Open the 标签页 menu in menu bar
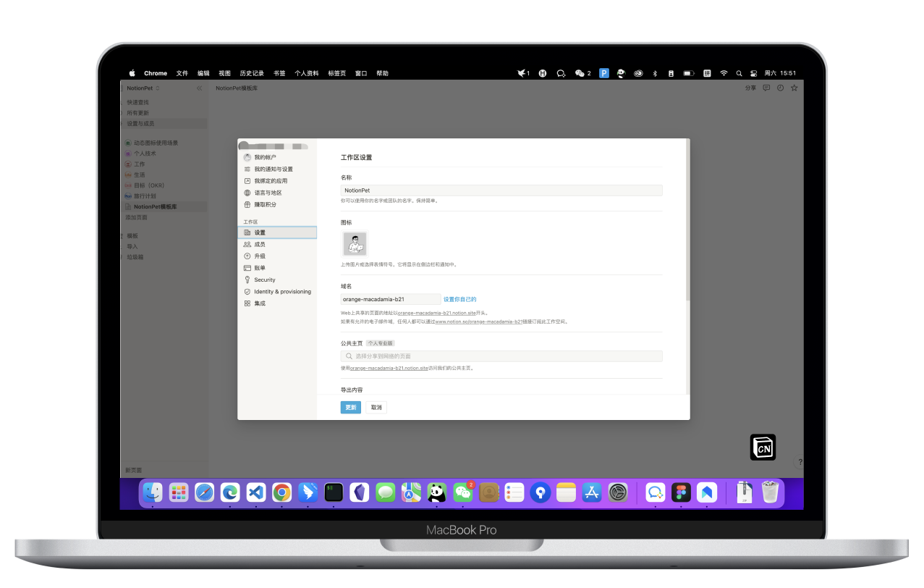 336,73
